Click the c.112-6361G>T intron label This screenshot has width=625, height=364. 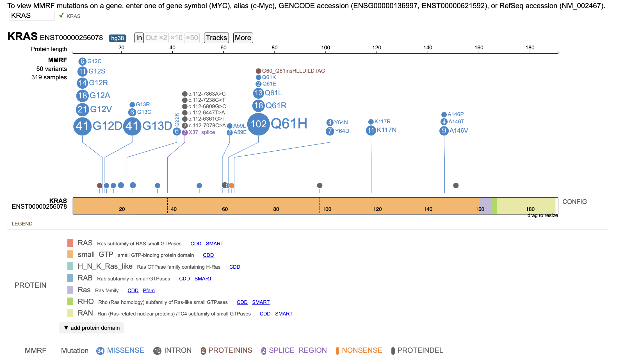(x=207, y=119)
